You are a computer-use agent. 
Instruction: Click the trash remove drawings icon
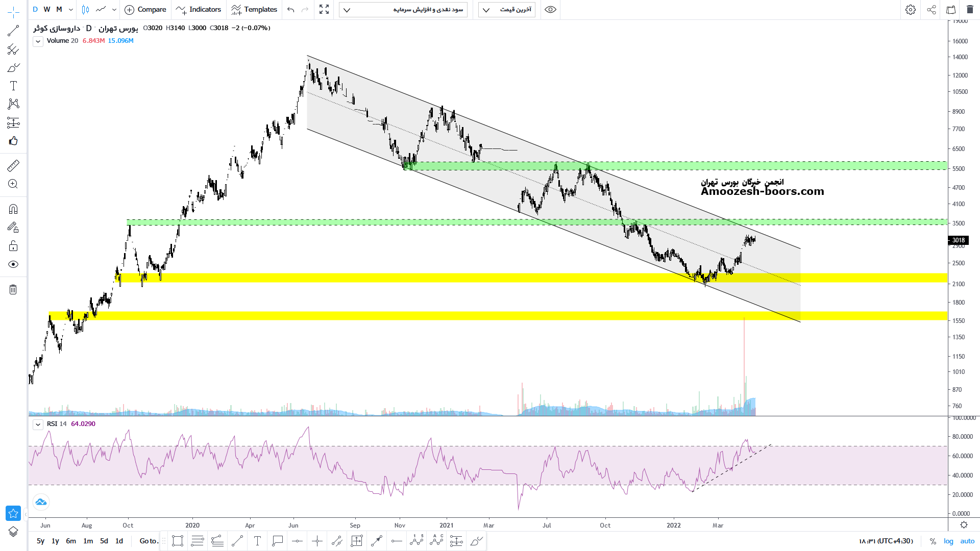(x=13, y=290)
